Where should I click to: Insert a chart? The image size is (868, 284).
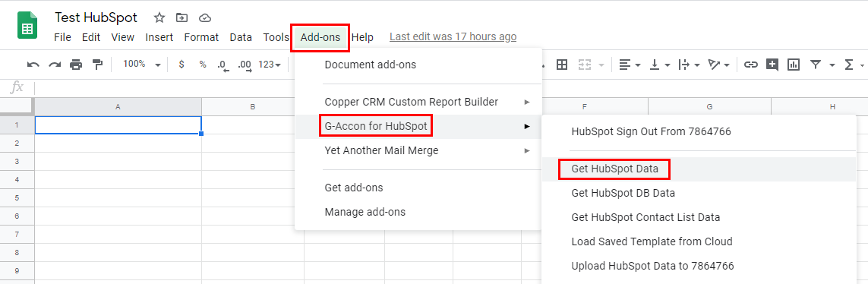pyautogui.click(x=794, y=65)
